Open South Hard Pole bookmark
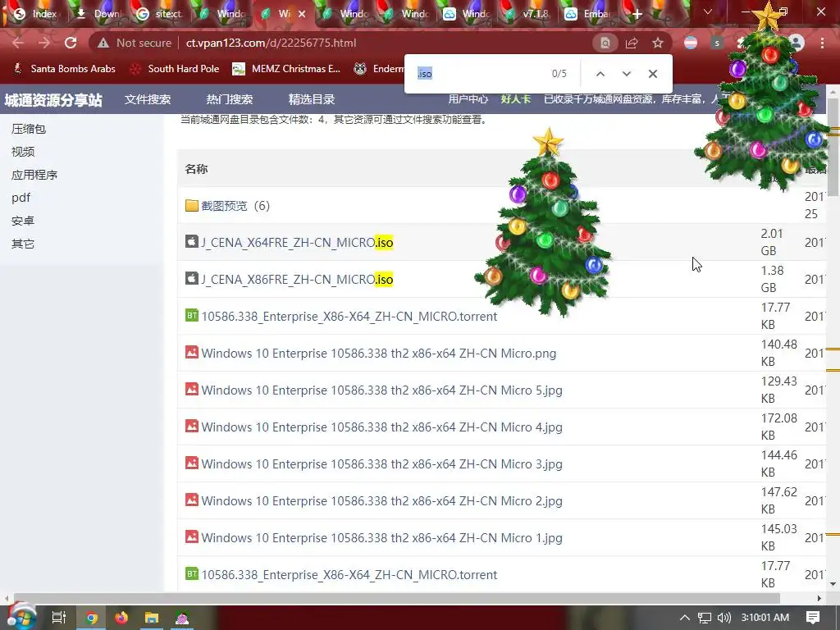The image size is (840, 630). click(175, 69)
